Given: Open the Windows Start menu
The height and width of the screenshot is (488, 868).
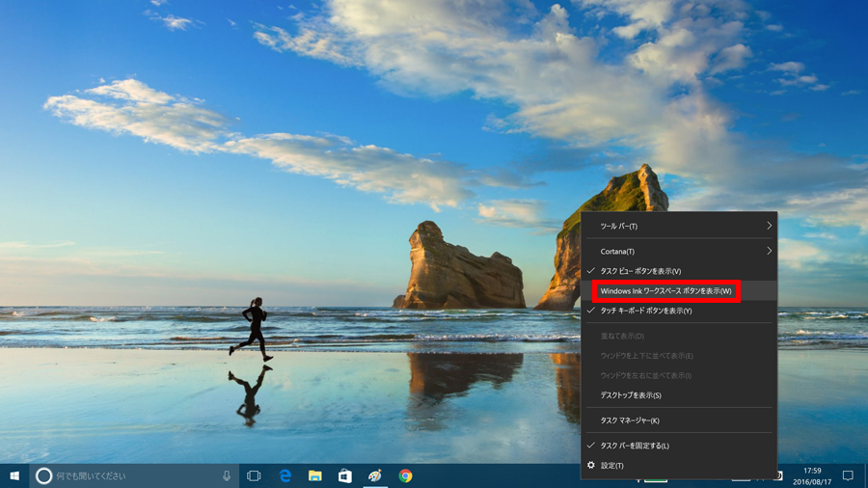Looking at the screenshot, I should (x=14, y=475).
